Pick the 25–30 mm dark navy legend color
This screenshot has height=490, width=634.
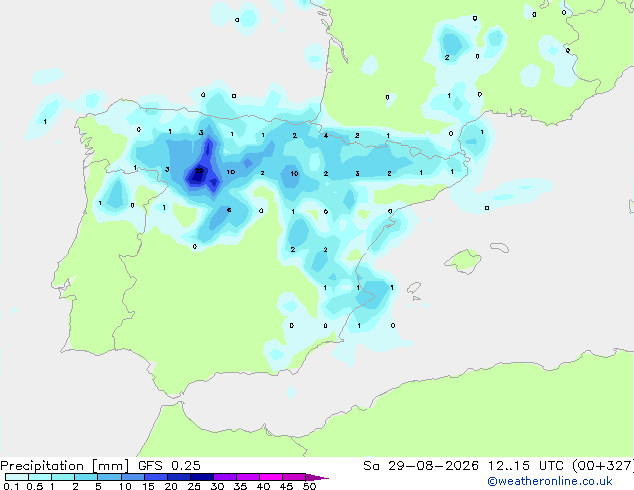[x=201, y=477]
